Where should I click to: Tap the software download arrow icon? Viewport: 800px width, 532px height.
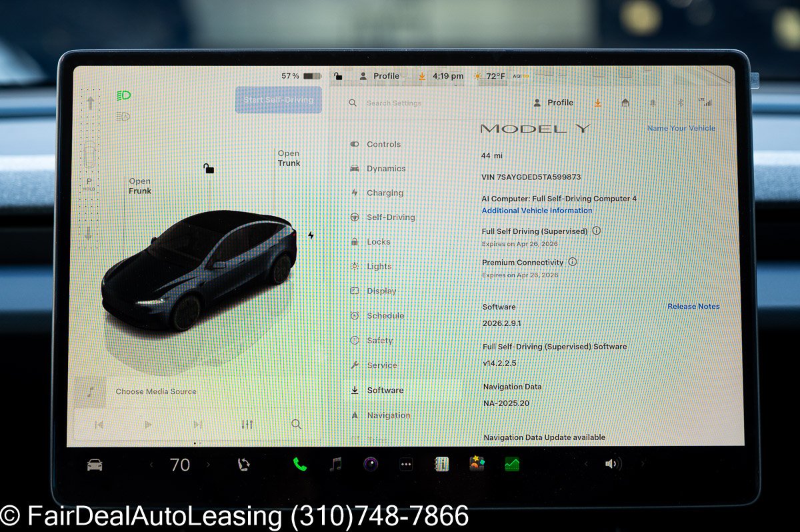598,103
